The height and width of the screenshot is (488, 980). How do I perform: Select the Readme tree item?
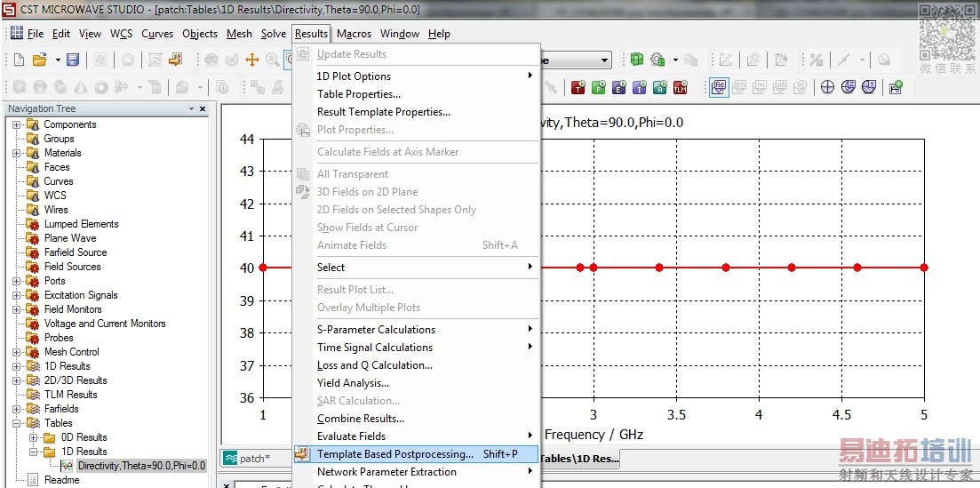(x=61, y=480)
